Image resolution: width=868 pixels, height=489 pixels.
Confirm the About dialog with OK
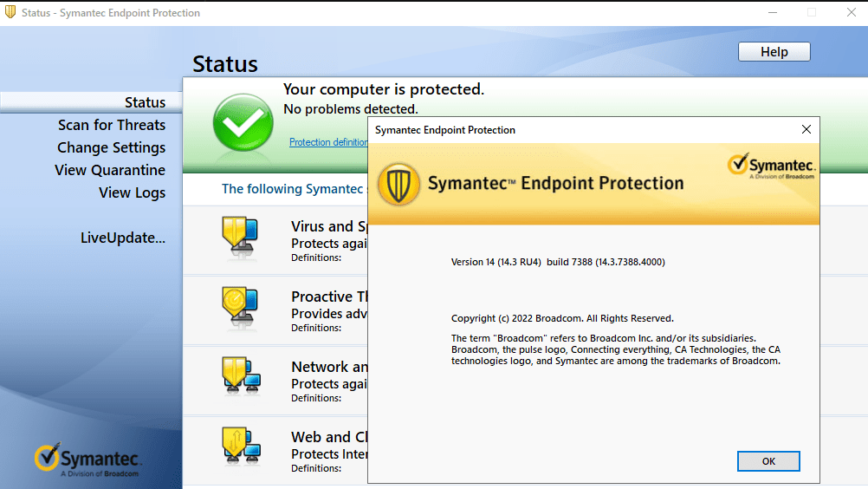768,461
